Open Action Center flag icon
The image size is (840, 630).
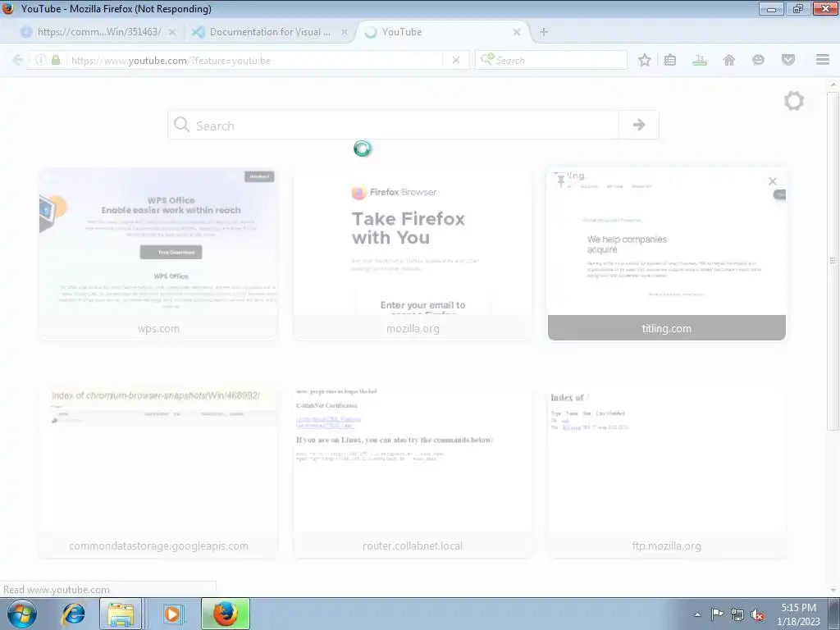coord(717,614)
